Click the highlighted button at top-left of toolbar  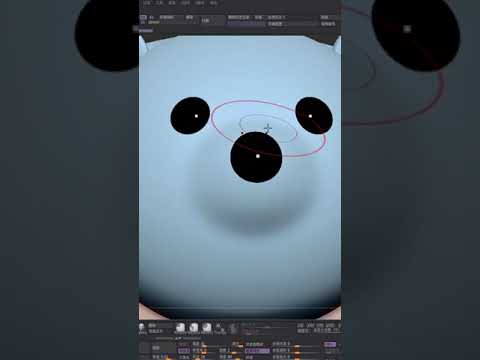click(143, 17)
